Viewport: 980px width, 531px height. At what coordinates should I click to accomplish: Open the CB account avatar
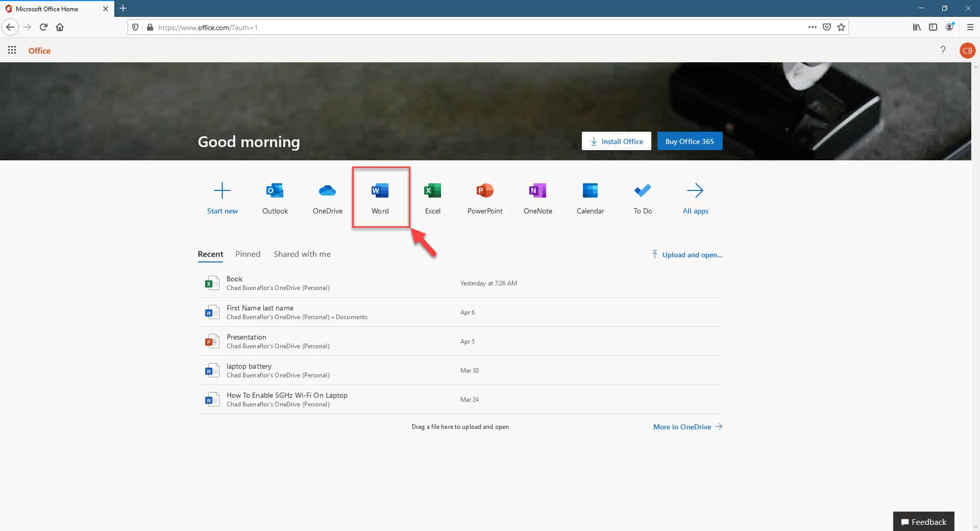point(967,51)
